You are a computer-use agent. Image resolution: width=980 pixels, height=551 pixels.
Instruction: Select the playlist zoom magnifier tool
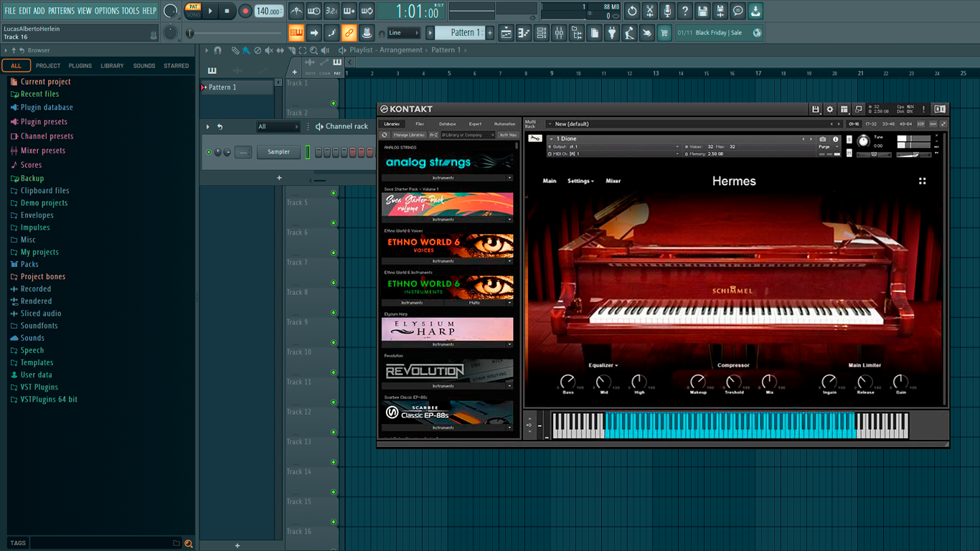coord(314,50)
